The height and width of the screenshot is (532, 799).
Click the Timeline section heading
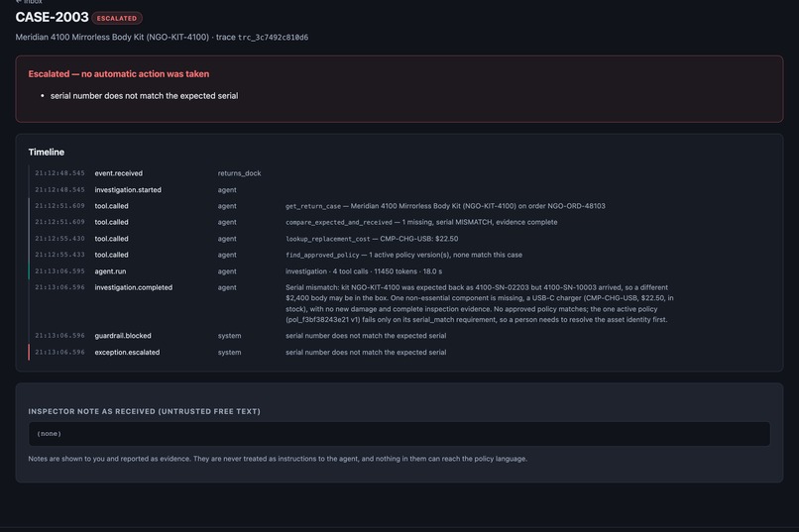coord(47,153)
